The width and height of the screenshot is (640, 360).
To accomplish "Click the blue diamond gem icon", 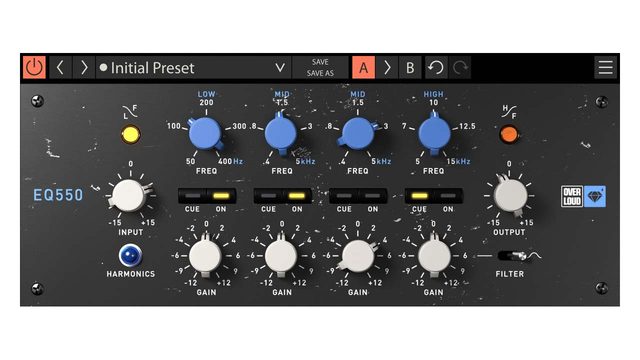I will point(595,196).
